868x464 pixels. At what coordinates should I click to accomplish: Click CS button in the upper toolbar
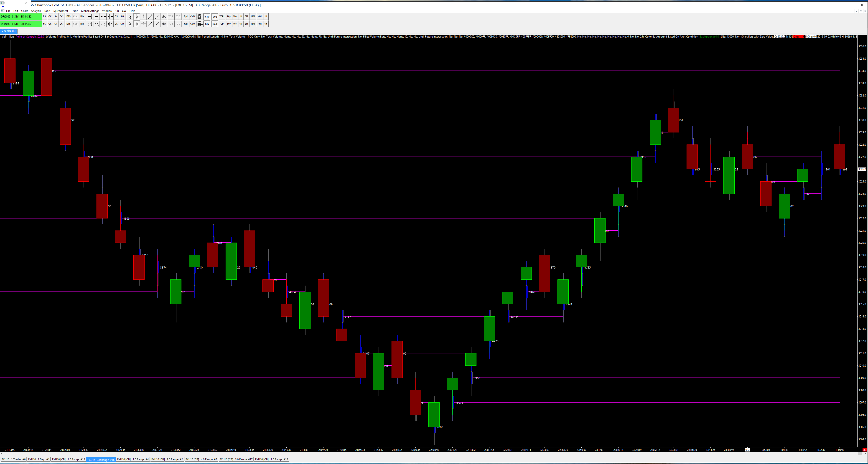point(116,17)
